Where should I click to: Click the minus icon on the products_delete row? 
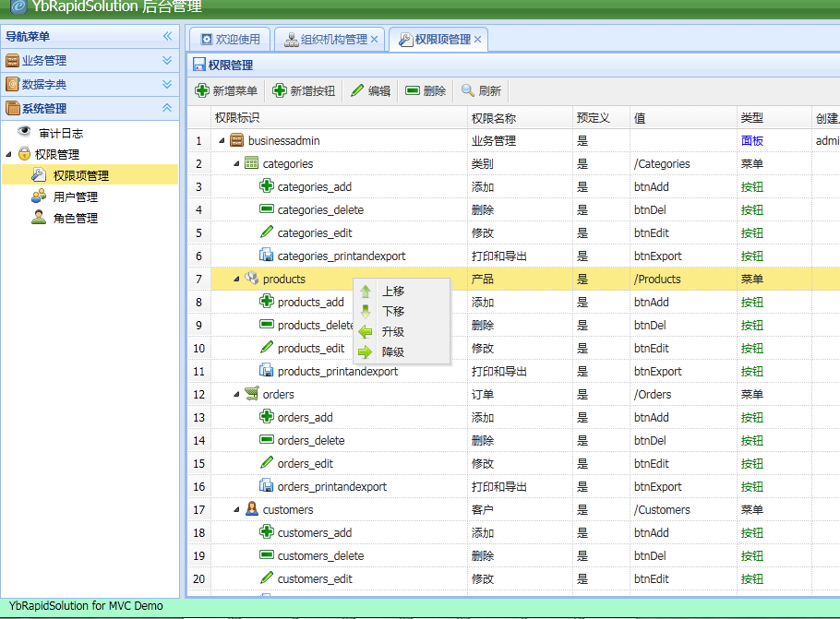(266, 324)
